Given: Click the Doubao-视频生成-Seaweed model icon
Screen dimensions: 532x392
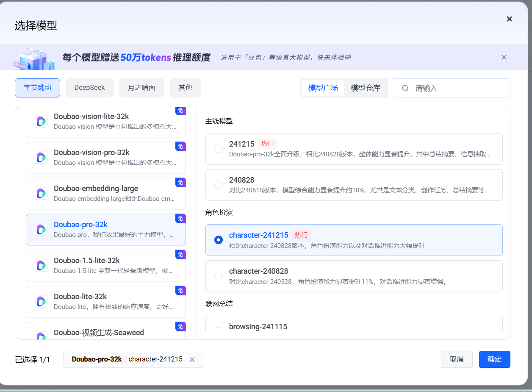Looking at the screenshot, I should [x=41, y=336].
